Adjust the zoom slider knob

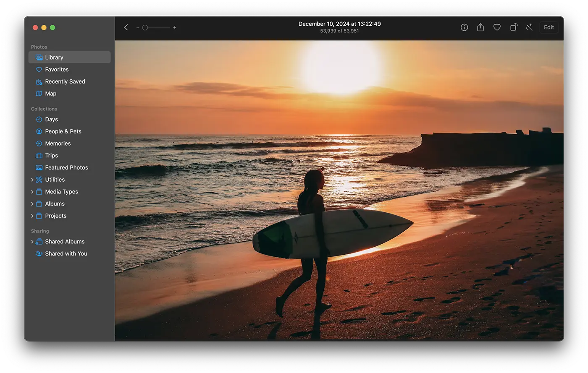point(145,28)
